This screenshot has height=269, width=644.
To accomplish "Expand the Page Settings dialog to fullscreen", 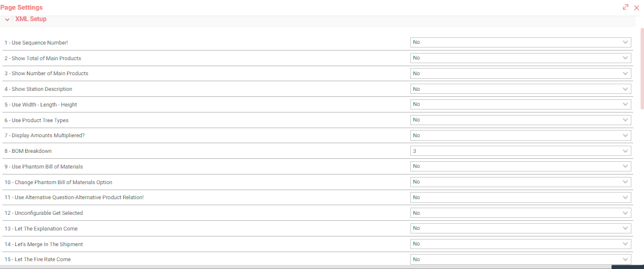I will tap(625, 7).
